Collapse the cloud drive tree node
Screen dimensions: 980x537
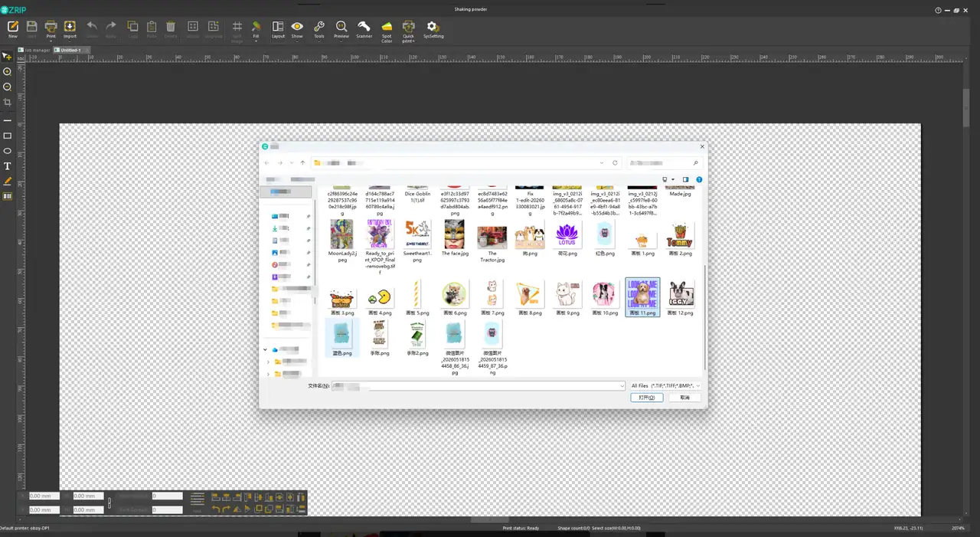(266, 349)
